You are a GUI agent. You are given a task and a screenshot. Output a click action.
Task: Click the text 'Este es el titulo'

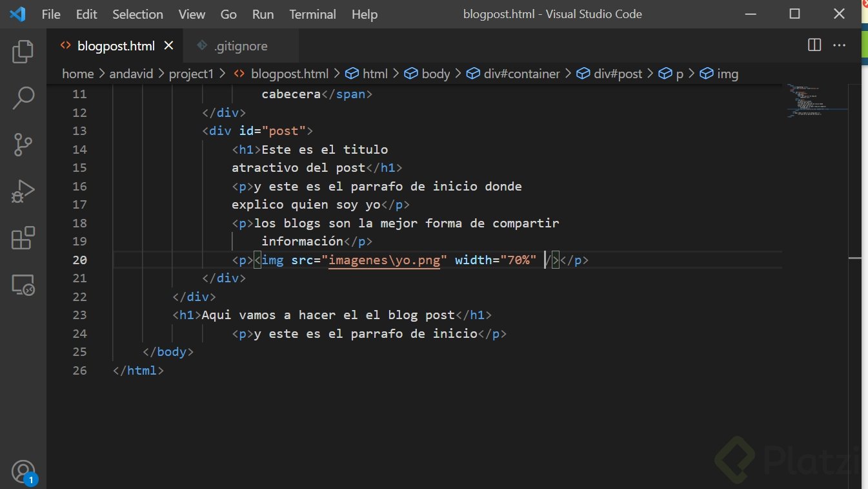(x=325, y=149)
